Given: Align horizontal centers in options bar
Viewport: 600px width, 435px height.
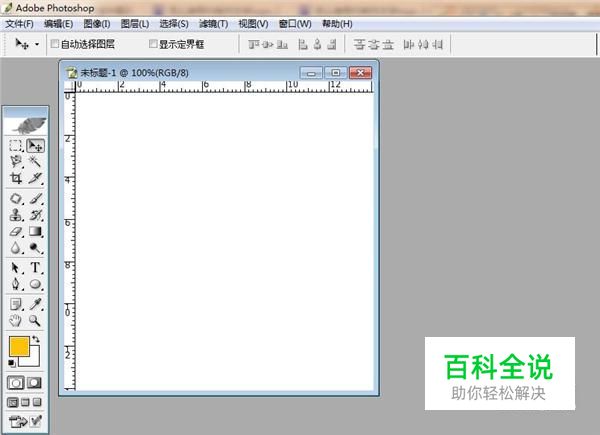Looking at the screenshot, I should click(x=317, y=45).
